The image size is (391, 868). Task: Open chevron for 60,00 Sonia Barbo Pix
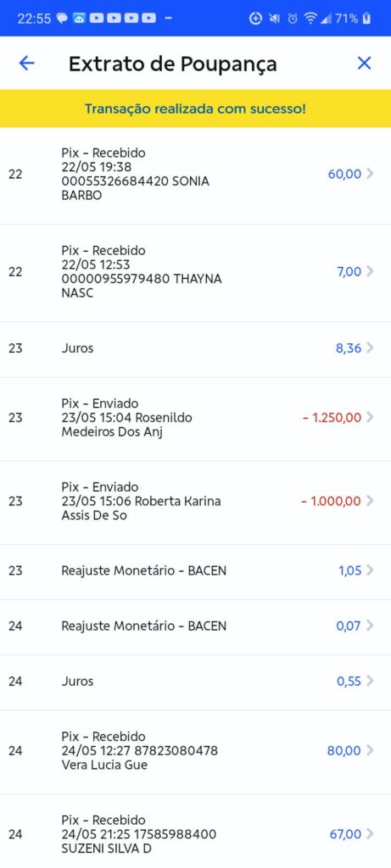(x=371, y=174)
